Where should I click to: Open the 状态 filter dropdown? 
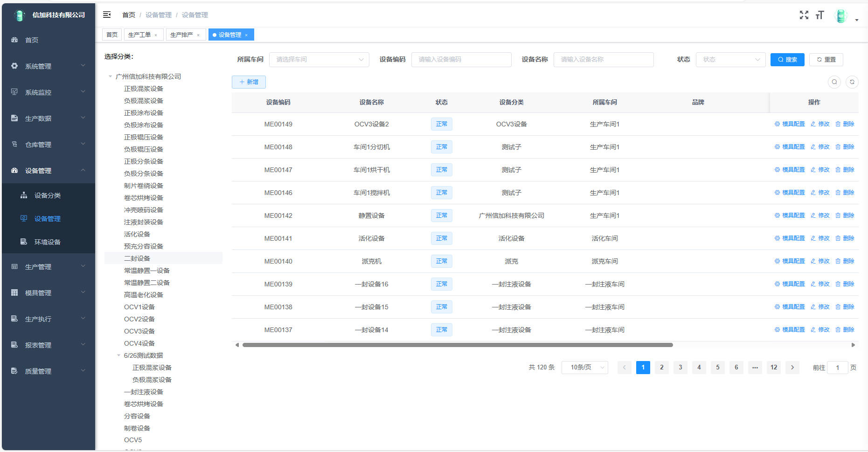coord(730,60)
